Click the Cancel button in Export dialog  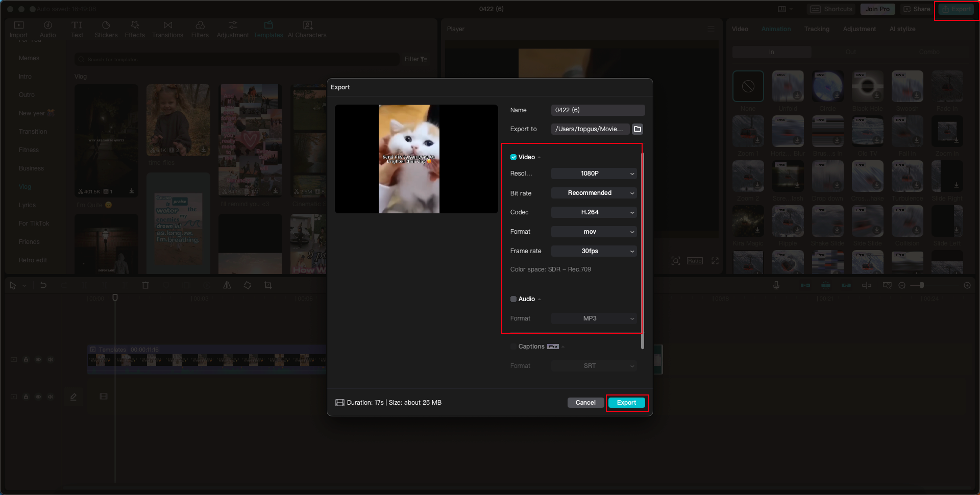click(585, 403)
